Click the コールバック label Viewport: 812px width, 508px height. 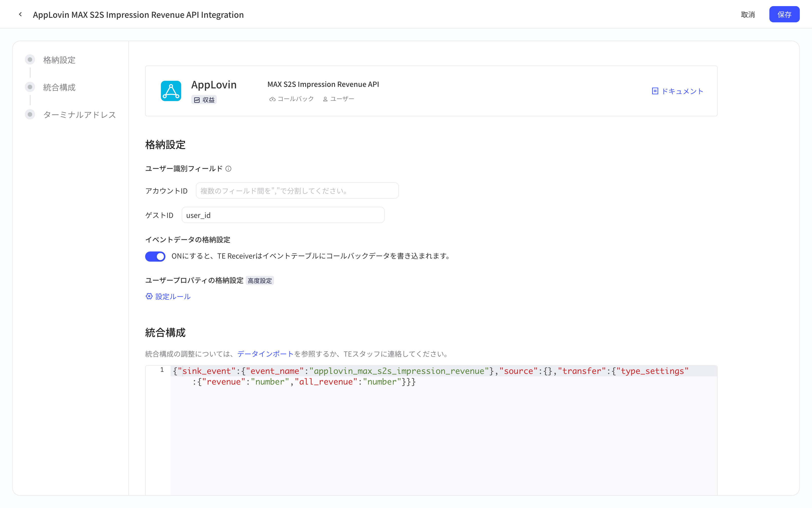(x=296, y=99)
